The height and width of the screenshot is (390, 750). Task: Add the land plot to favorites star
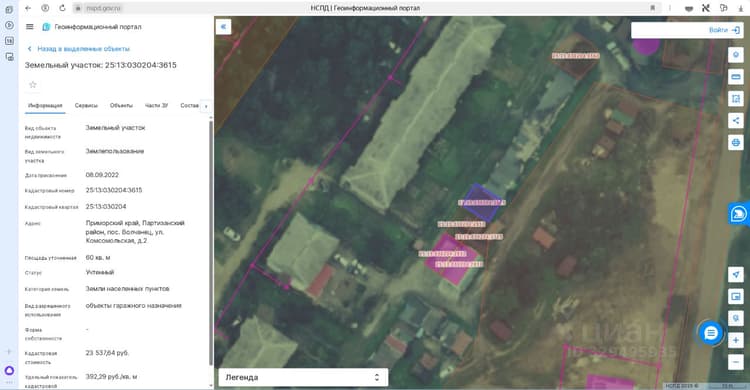coord(33,85)
